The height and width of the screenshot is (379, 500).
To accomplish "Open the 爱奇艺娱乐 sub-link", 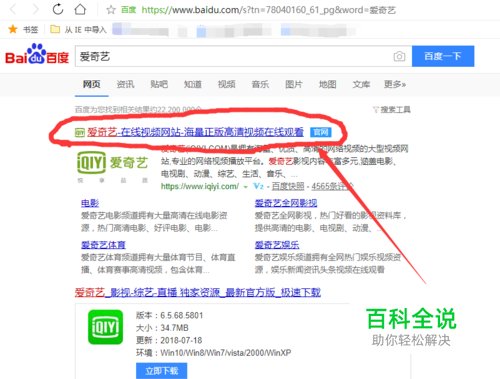I will tap(277, 245).
